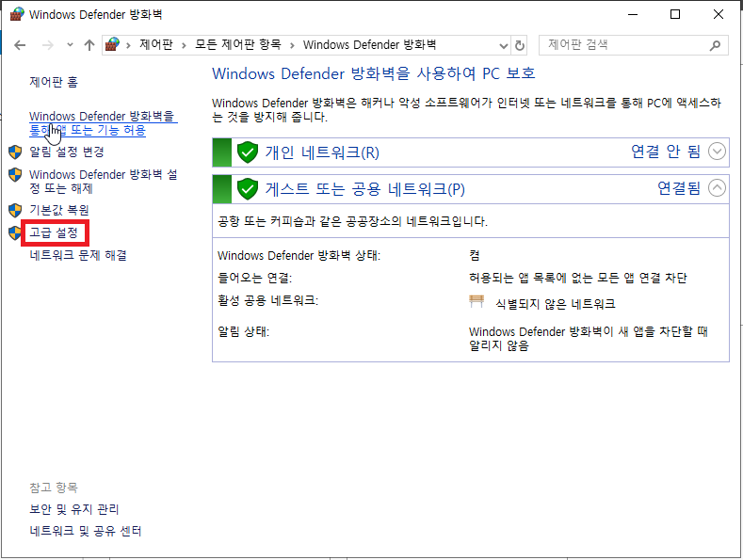Viewport: 743px width, 560px height.
Task: Click shield icon beside 방화벽 설정 또는 해제
Action: coord(15,175)
